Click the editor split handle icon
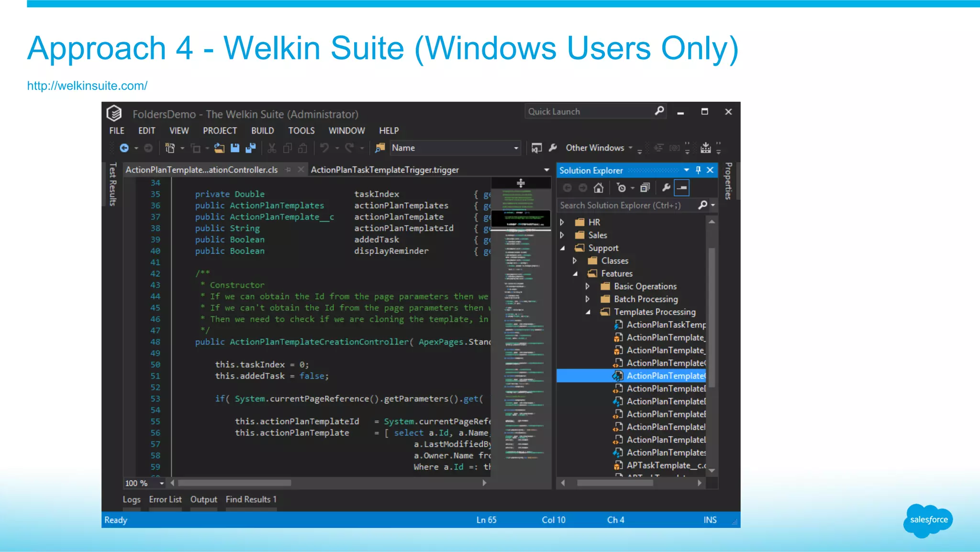This screenshot has height=552, width=980. pos(521,183)
